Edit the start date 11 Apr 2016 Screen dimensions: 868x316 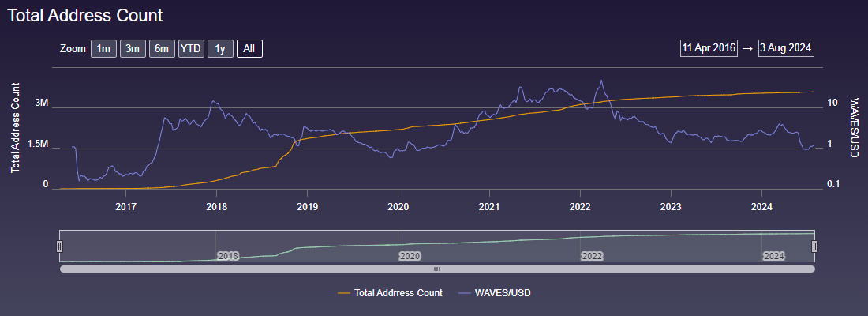(709, 48)
